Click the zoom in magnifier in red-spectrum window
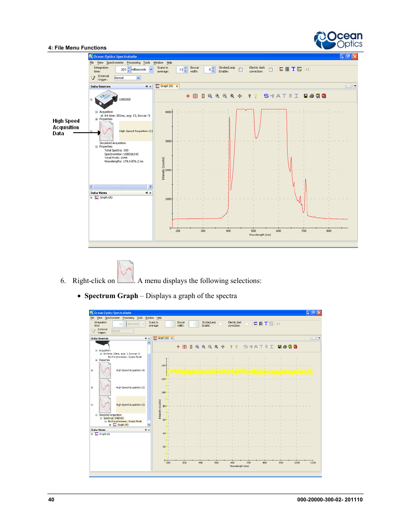The height and width of the screenshot is (532, 411). [218, 96]
